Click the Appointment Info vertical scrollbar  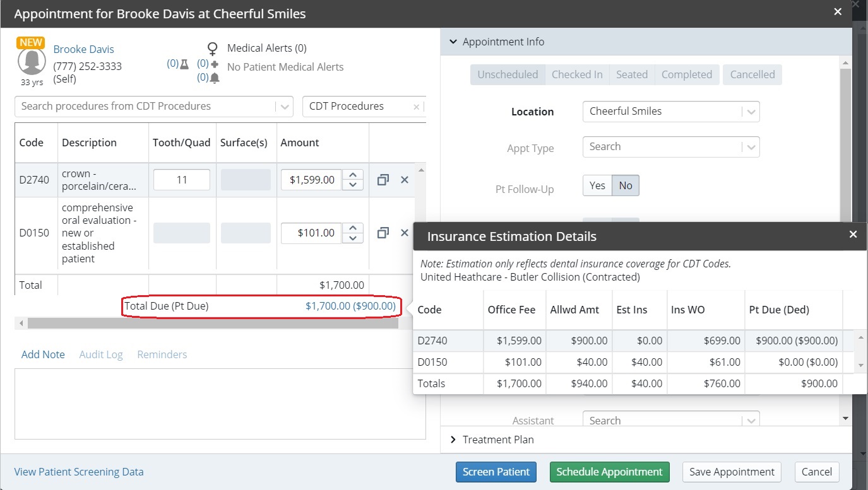point(845,145)
